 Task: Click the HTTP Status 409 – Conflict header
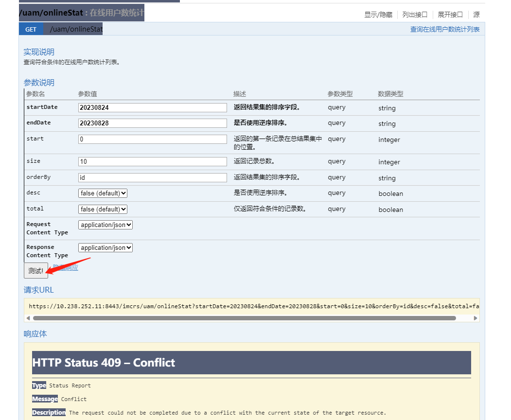pyautogui.click(x=251, y=363)
